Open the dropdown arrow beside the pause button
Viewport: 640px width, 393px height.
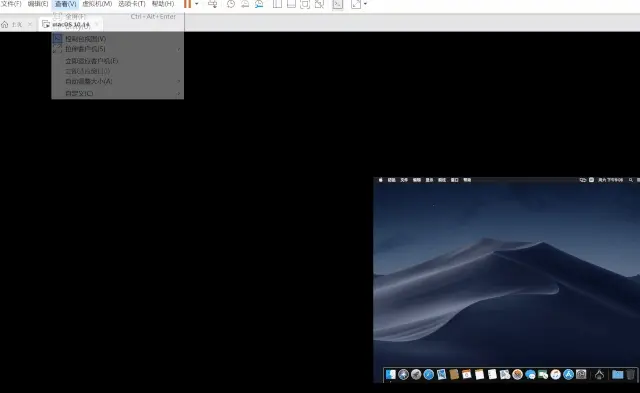pos(197,4)
